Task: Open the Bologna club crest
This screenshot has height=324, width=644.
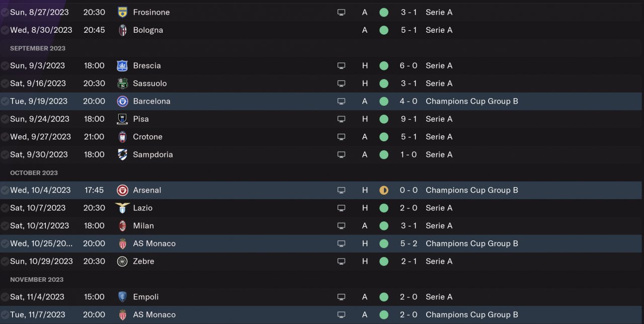Action: pyautogui.click(x=122, y=30)
